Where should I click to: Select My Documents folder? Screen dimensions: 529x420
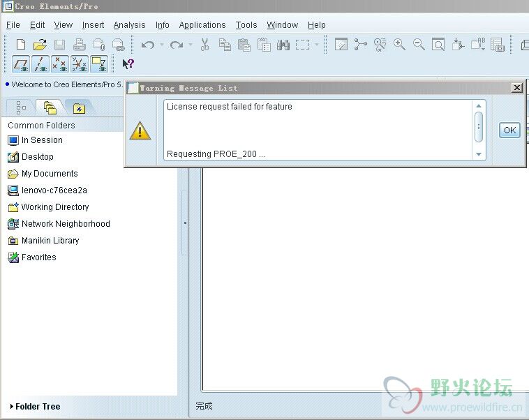click(x=43, y=174)
